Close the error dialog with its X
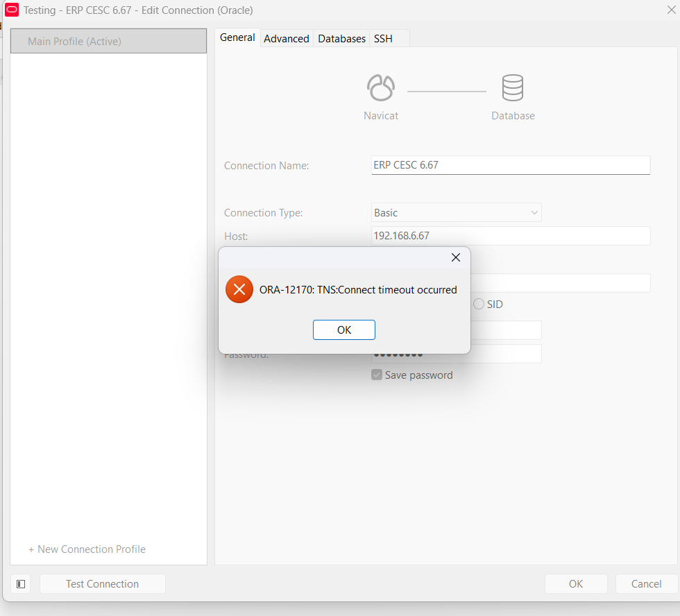This screenshot has width=680, height=616. tap(455, 257)
